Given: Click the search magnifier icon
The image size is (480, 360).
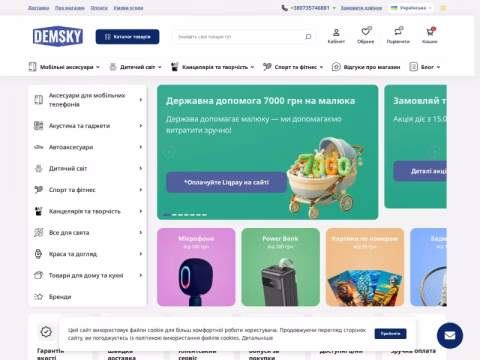Looking at the screenshot, I should pos(308,37).
